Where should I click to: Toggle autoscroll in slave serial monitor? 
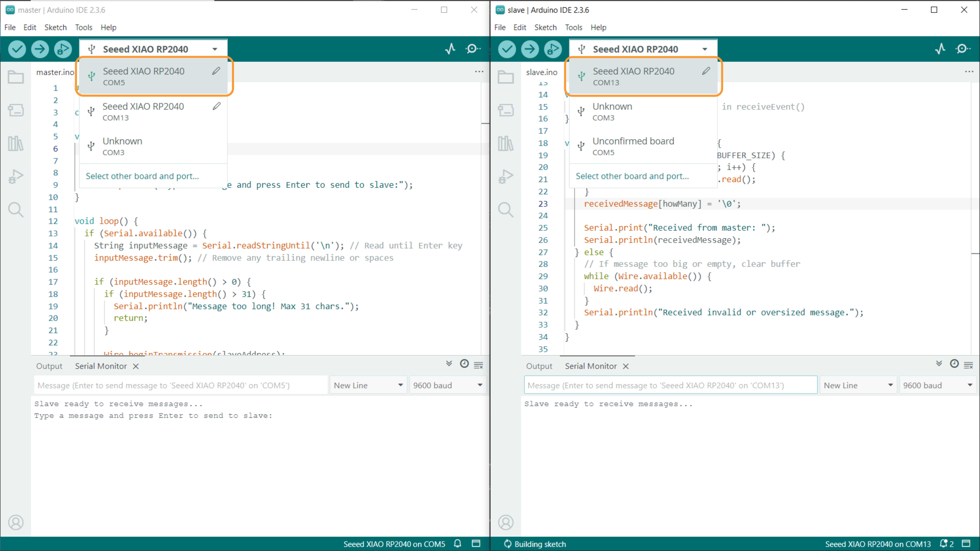(x=939, y=364)
